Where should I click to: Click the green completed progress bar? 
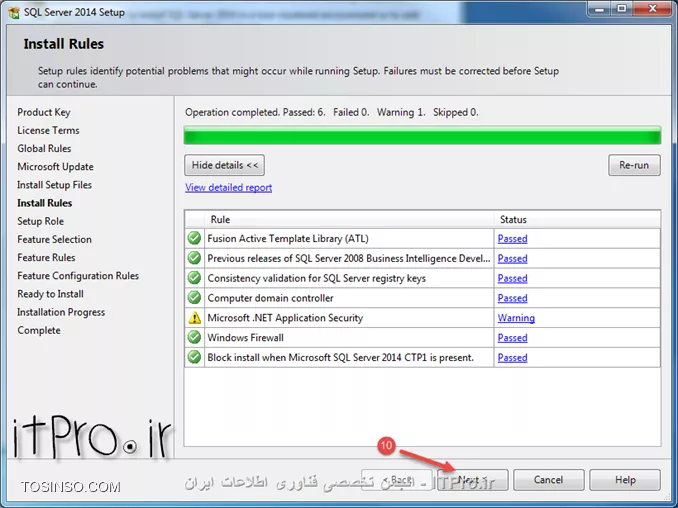422,135
